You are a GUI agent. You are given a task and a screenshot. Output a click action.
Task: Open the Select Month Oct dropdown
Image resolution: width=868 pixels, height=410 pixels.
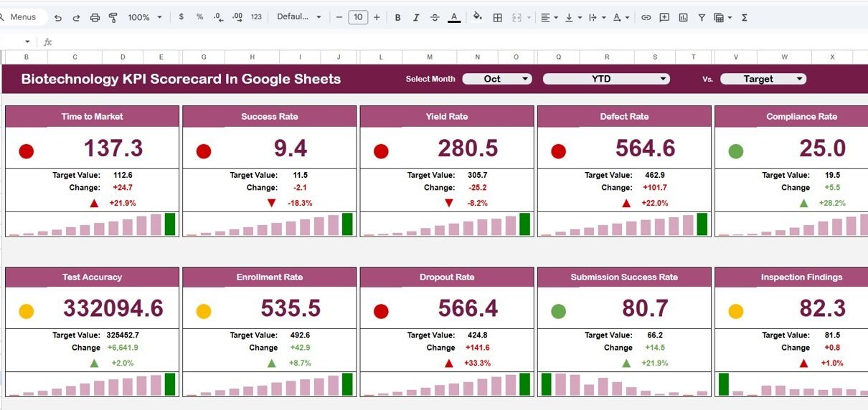point(497,79)
